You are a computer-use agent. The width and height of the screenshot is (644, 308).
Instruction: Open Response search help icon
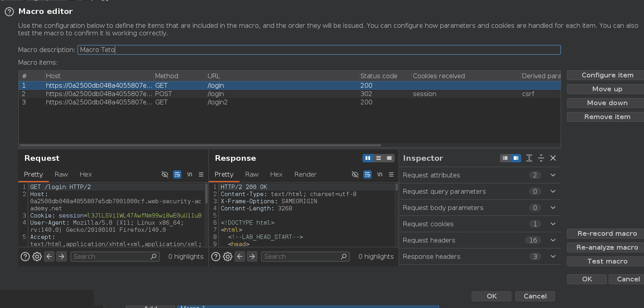pos(216,257)
